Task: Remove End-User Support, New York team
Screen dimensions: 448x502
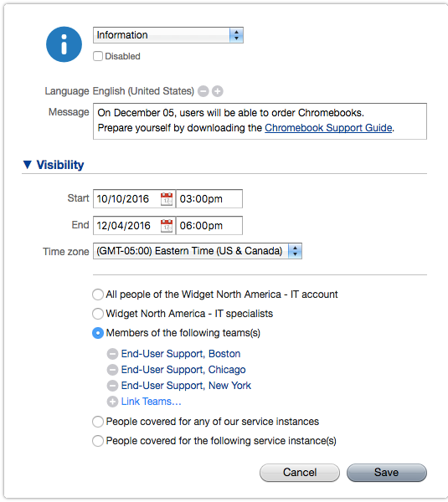Action: tap(112, 386)
